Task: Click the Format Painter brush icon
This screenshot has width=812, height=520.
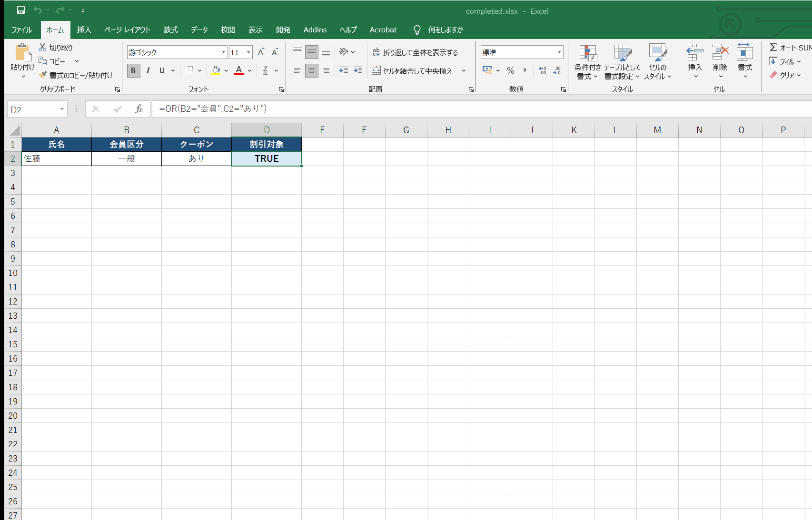Action: [43, 75]
